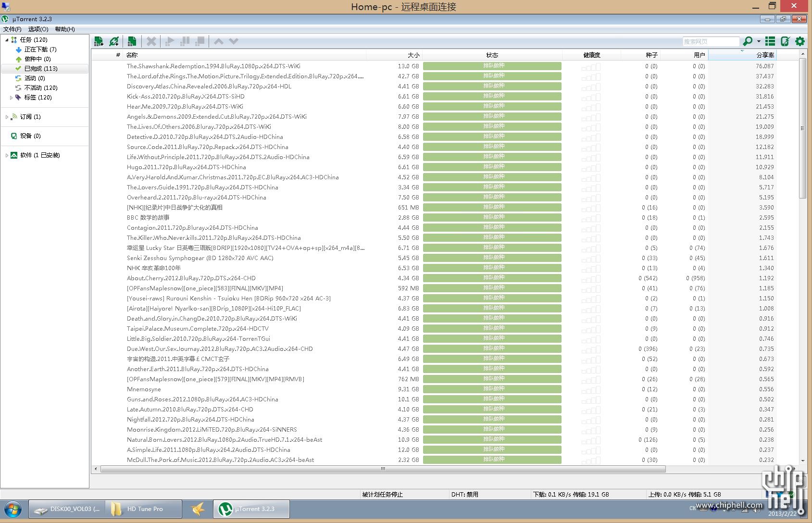Open the 帮助(H) menu

point(65,29)
